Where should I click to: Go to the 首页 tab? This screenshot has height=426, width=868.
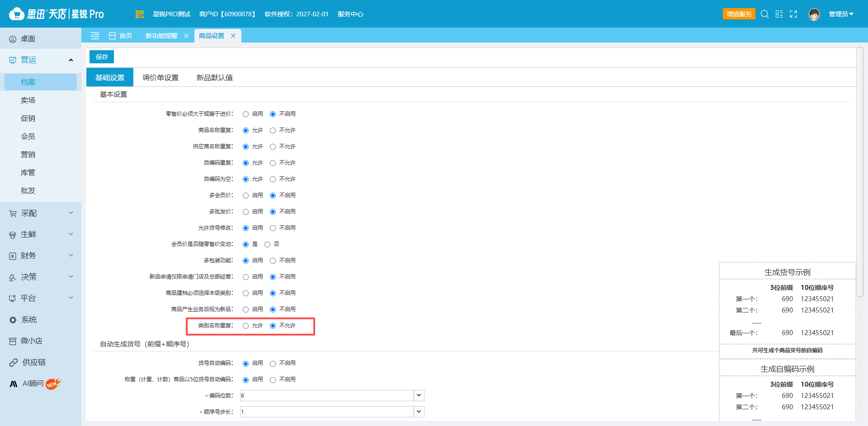point(121,36)
